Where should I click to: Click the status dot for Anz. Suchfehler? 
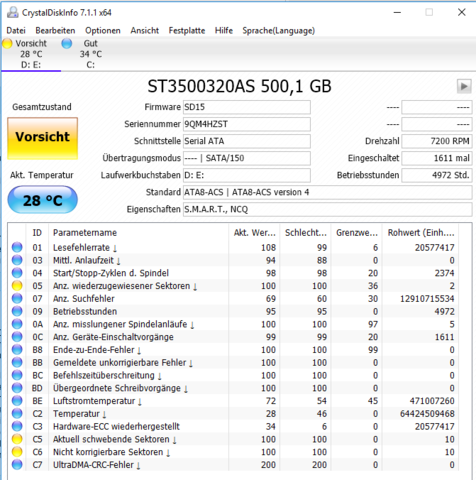17,298
